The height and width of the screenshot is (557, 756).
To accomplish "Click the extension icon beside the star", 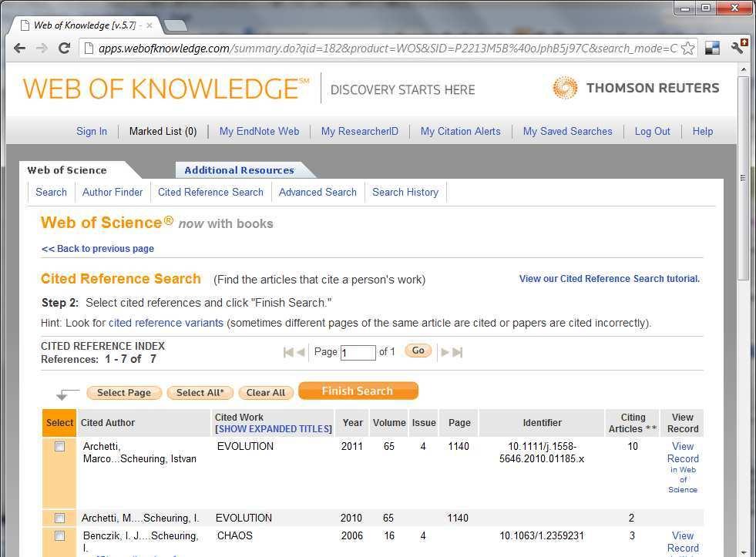I will click(712, 49).
